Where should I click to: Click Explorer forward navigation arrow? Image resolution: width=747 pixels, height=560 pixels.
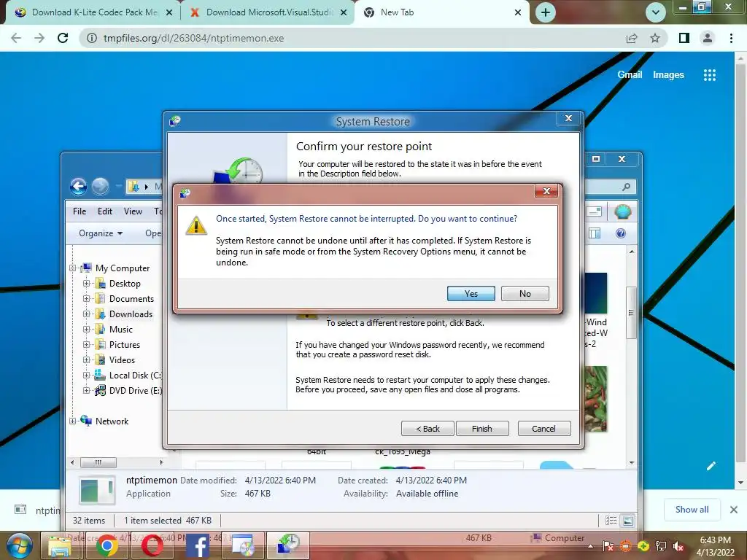tap(100, 186)
